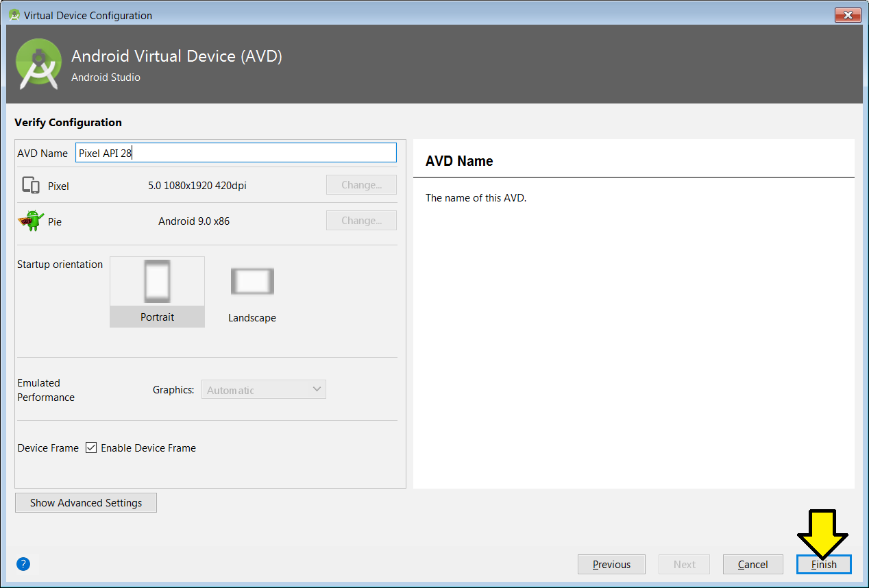Click the '5.0 1080x1920 420dpi' device spec text

197,186
